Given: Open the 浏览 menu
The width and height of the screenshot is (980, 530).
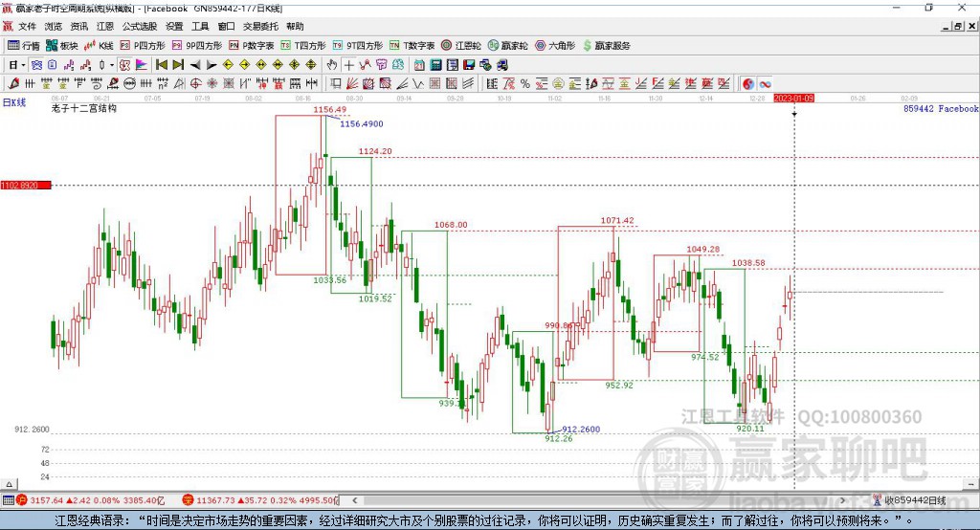Looking at the screenshot, I should 54,26.
